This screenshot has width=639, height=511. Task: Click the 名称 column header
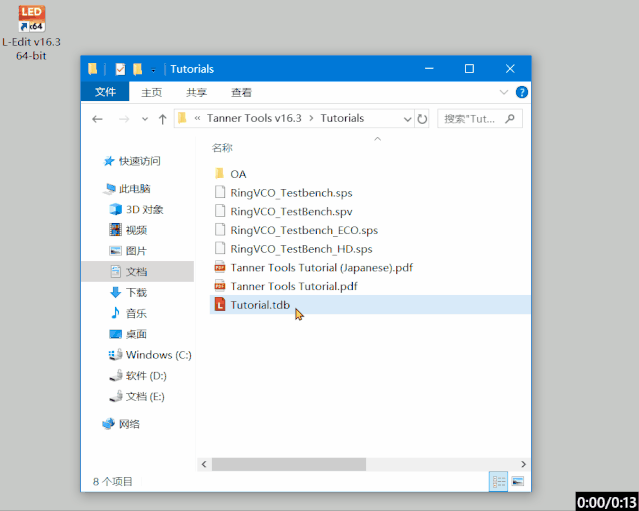222,147
